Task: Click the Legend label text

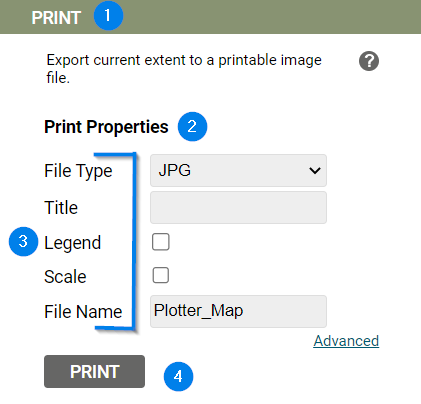Action: pyautogui.click(x=73, y=243)
